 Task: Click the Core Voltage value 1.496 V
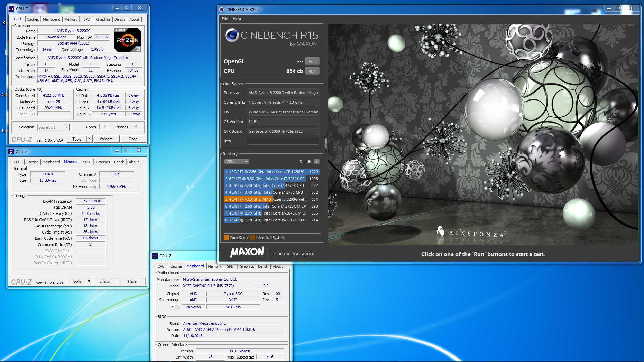[97, 50]
